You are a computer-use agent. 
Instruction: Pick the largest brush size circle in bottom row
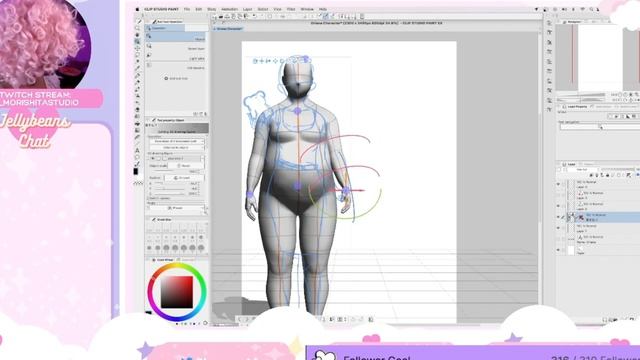pos(201,247)
